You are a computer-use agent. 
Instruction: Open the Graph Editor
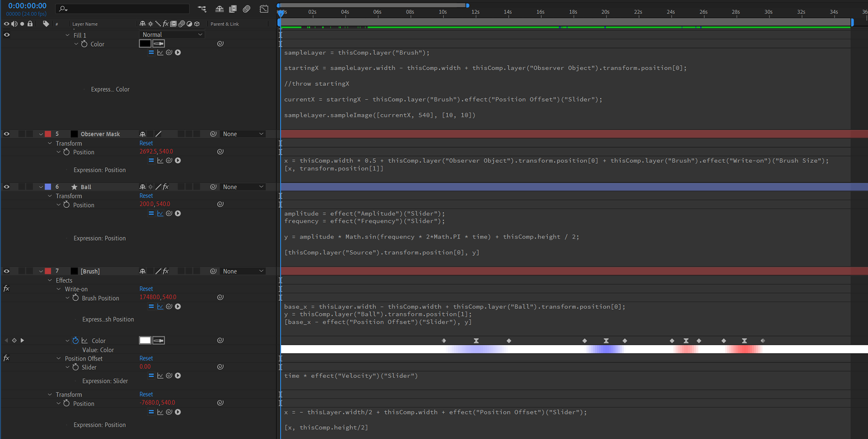tap(264, 9)
